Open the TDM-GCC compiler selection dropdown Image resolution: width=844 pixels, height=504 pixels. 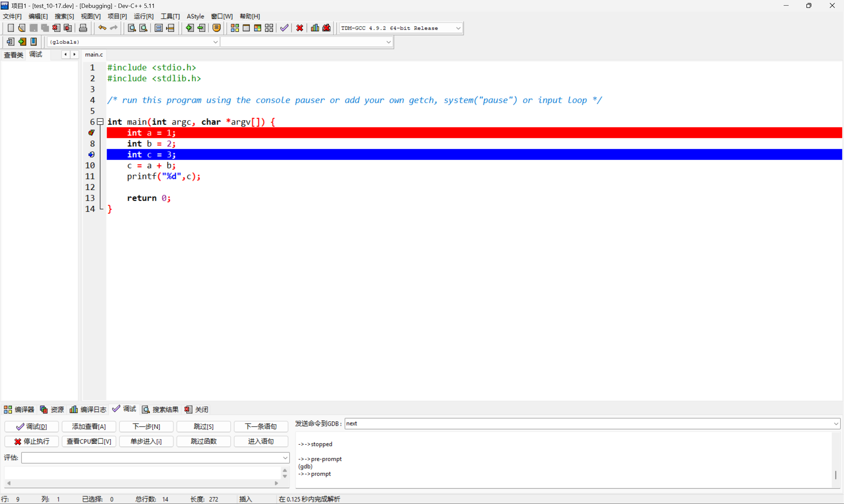[458, 28]
